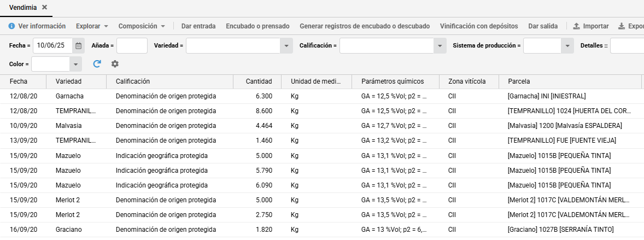This screenshot has width=644, height=240.
Task: Click GA = 13 %Vol parameters cell
Action: click(x=395, y=229)
